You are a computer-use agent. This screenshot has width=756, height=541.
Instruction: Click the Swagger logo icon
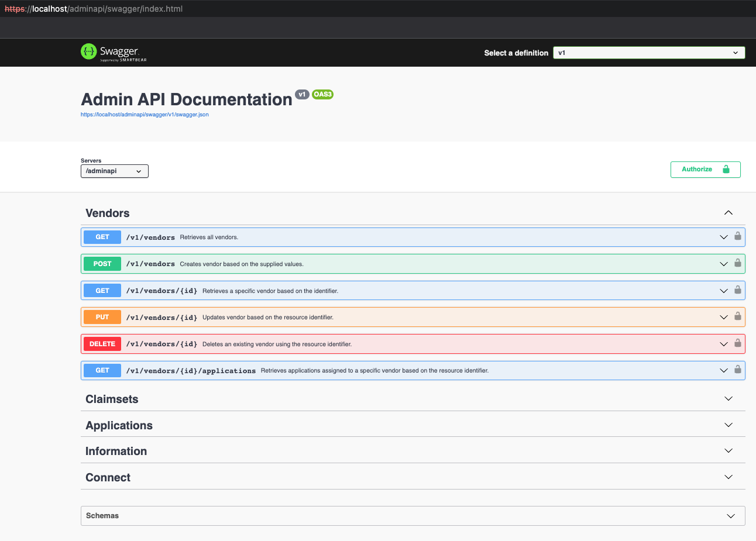pos(88,51)
